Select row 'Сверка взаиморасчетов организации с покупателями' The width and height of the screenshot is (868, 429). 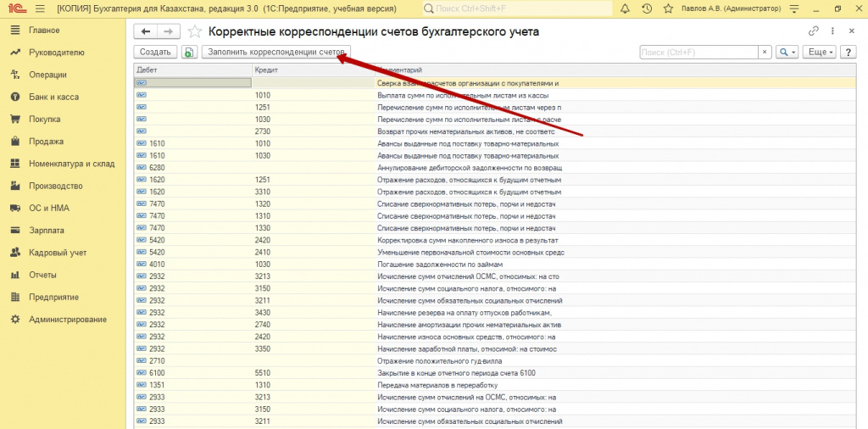coord(495,83)
